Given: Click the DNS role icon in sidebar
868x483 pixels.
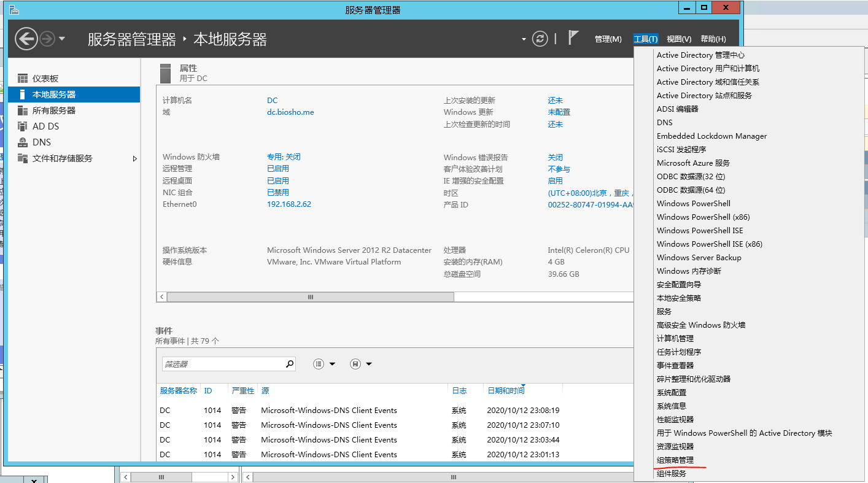Looking at the screenshot, I should 23,142.
